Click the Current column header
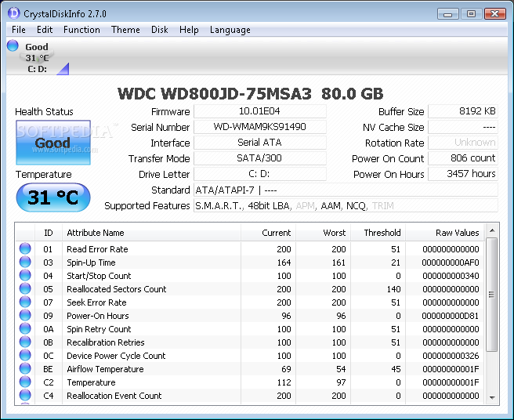Image resolution: width=514 pixels, height=420 pixels. [x=268, y=233]
